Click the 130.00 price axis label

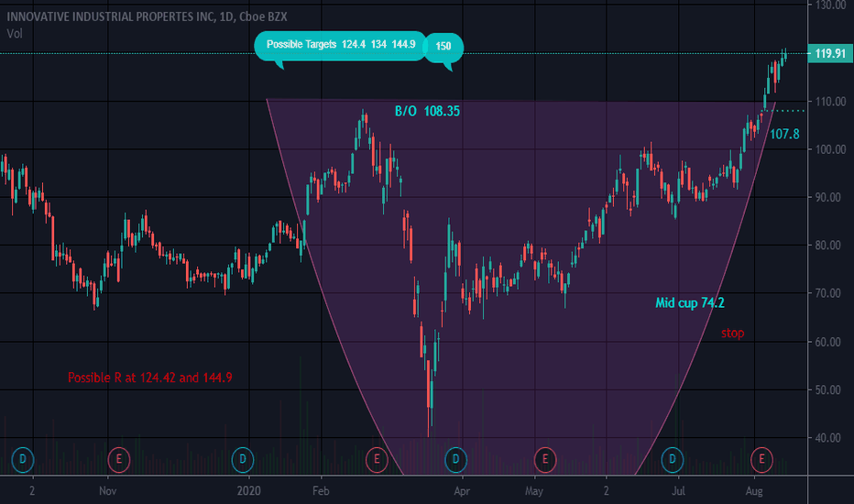[830, 5]
